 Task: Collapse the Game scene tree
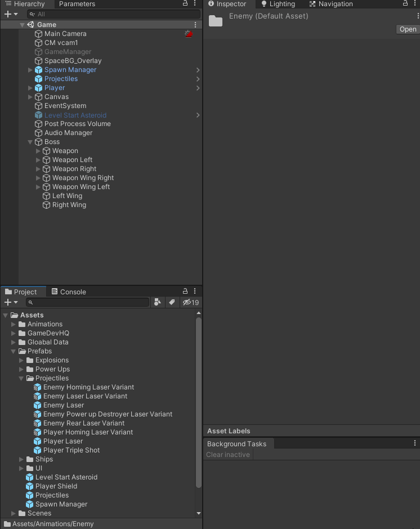coord(23,25)
